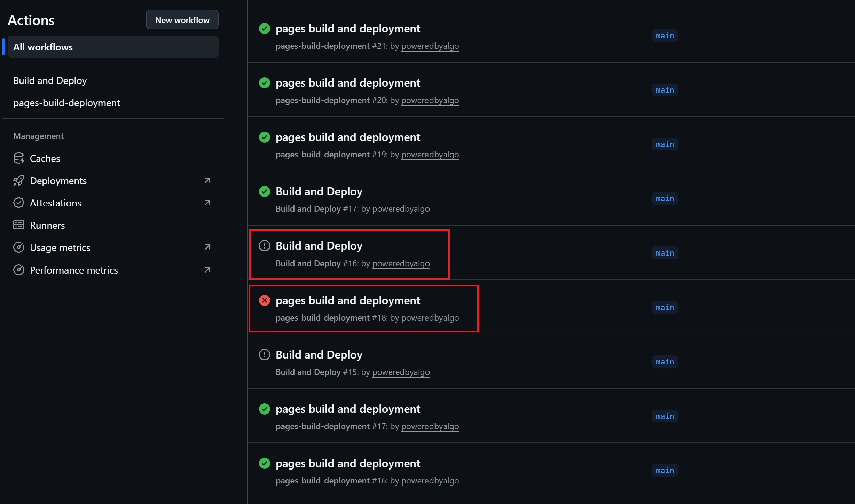Screen dimensions: 855x504
Task: Filter by Build and Deploy workflow in sidebar
Action: 50,80
